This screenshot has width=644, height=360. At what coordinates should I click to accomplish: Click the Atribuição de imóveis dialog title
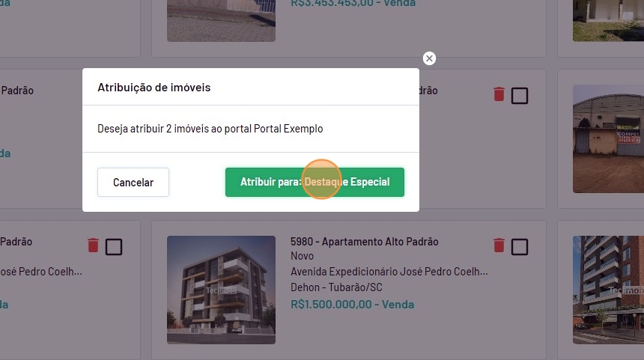tap(154, 88)
